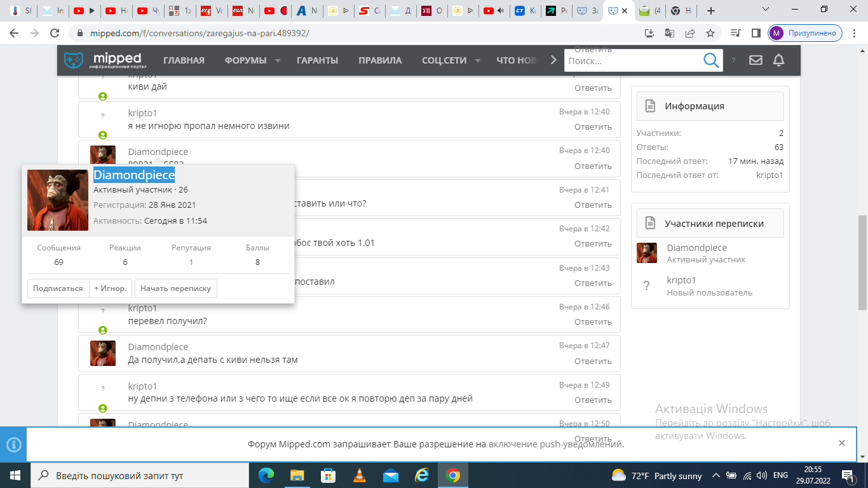Open File Explorer from the taskbar
This screenshot has height=488, width=868.
(297, 475)
